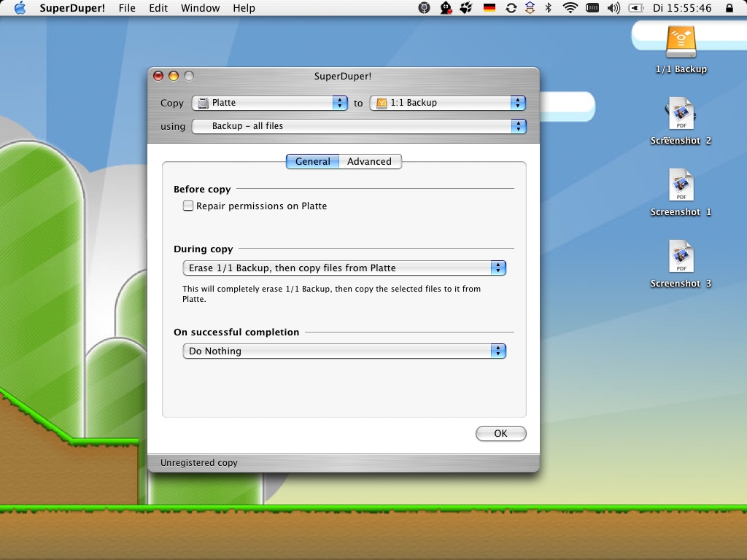
Task: Click the 'Unregistered copy' status text
Action: tap(198, 463)
